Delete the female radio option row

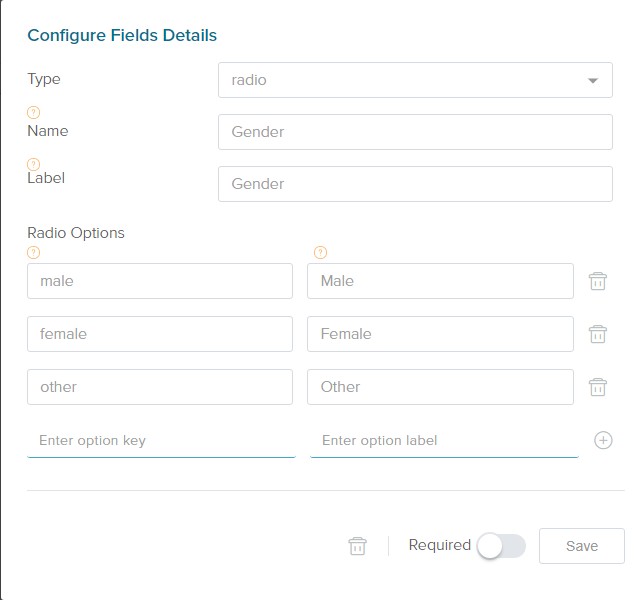pos(598,334)
